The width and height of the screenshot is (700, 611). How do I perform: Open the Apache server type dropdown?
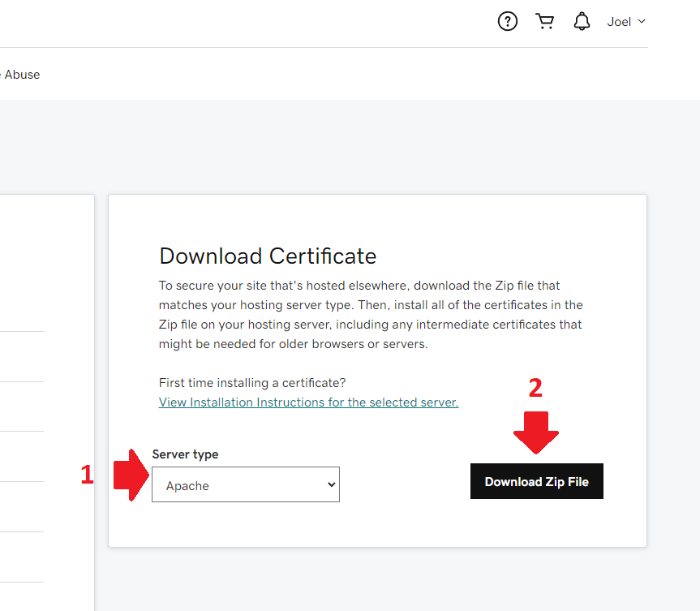tap(245, 484)
